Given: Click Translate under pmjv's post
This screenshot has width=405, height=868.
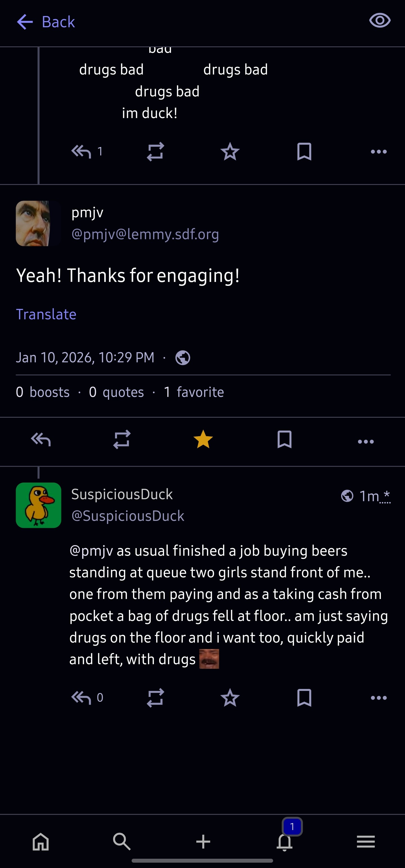Looking at the screenshot, I should click(46, 314).
